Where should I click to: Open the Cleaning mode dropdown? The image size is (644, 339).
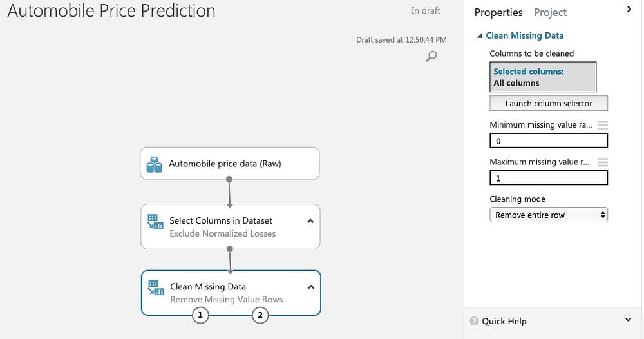click(548, 215)
